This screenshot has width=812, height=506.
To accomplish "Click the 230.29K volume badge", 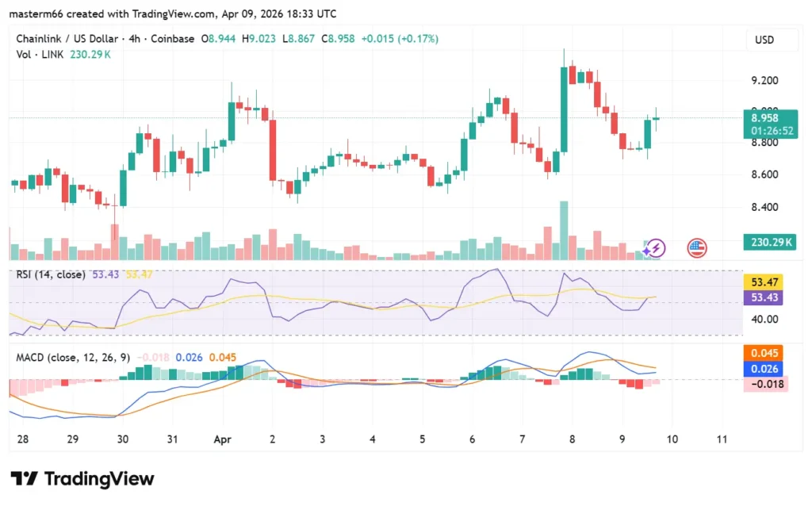I will [769, 243].
